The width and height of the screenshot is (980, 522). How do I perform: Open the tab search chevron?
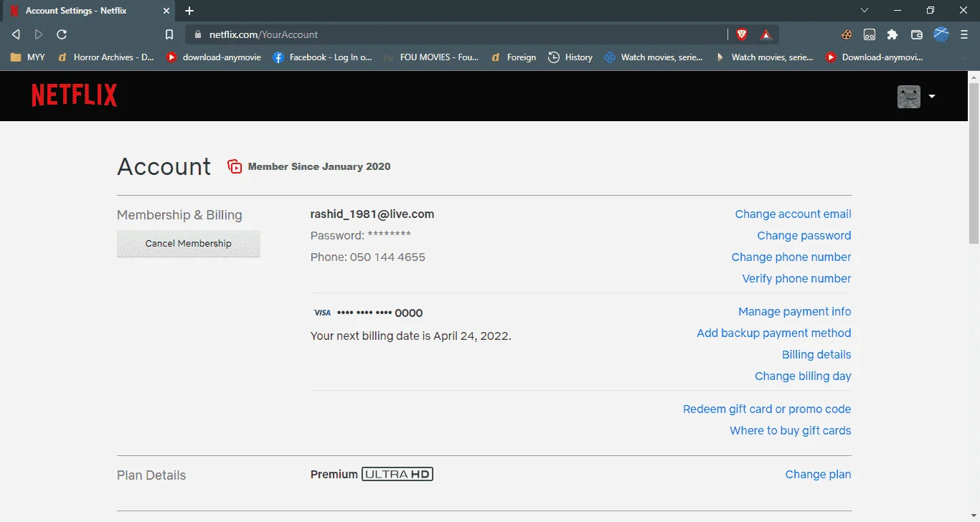point(864,10)
